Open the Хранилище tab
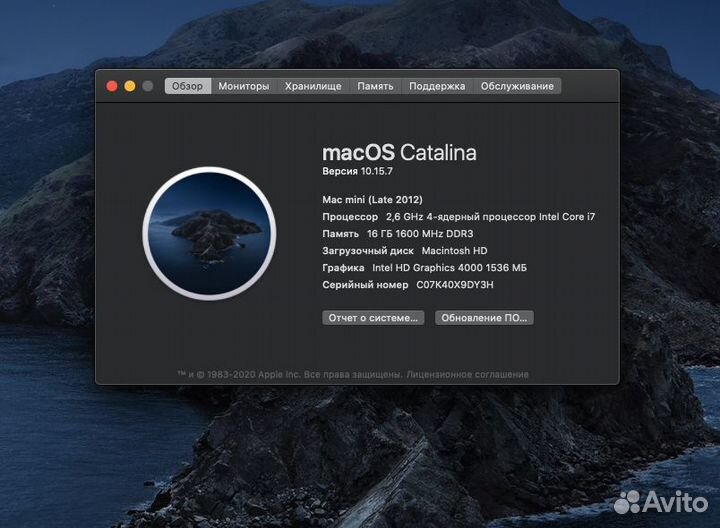 coord(313,86)
